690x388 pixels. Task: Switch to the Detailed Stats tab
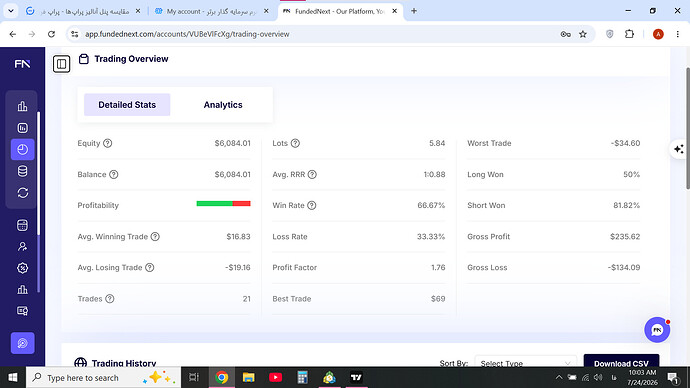pyautogui.click(x=127, y=105)
